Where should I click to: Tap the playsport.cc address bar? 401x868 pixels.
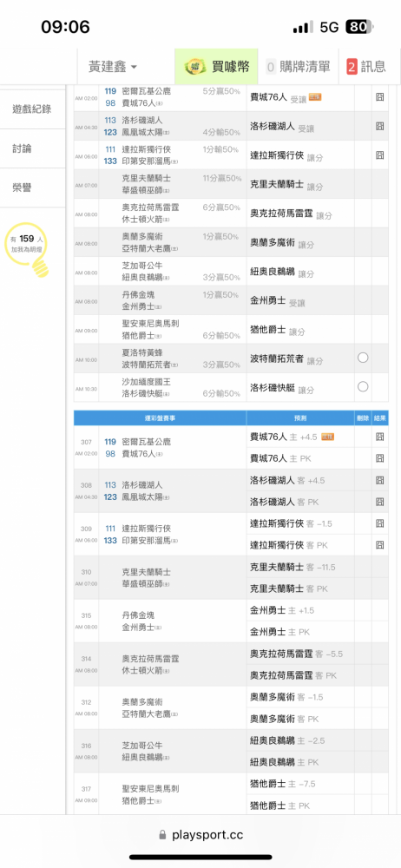coord(200,835)
